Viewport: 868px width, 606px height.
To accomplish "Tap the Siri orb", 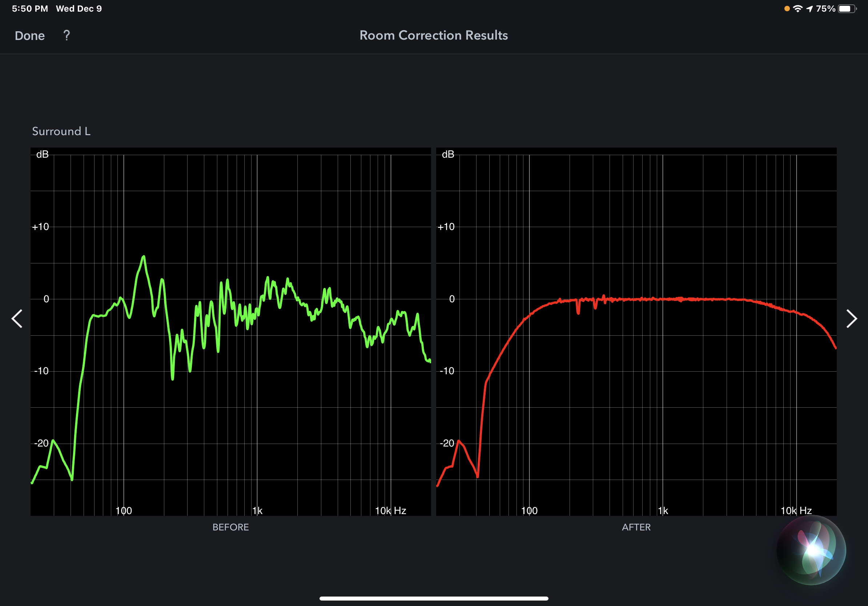I will pyautogui.click(x=811, y=550).
